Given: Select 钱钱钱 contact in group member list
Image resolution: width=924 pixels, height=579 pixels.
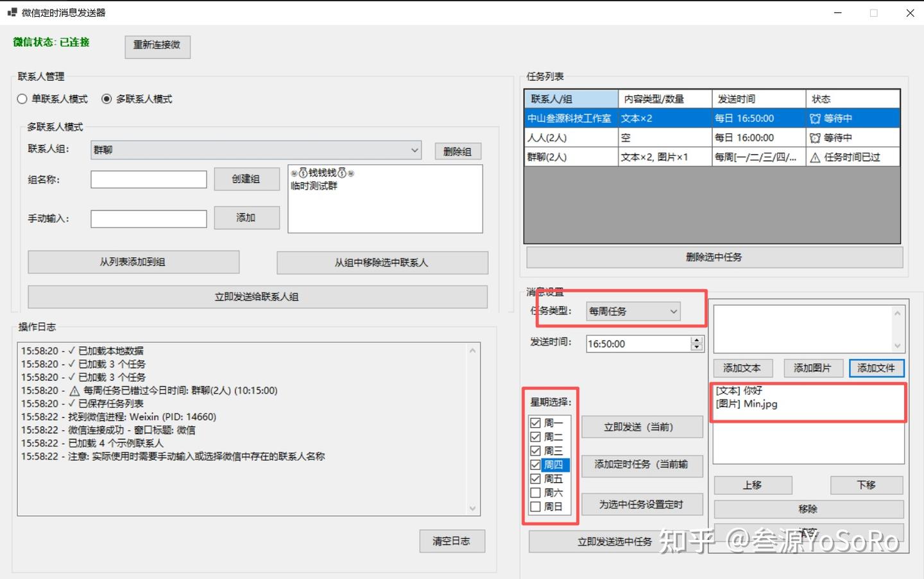Looking at the screenshot, I should pos(322,173).
